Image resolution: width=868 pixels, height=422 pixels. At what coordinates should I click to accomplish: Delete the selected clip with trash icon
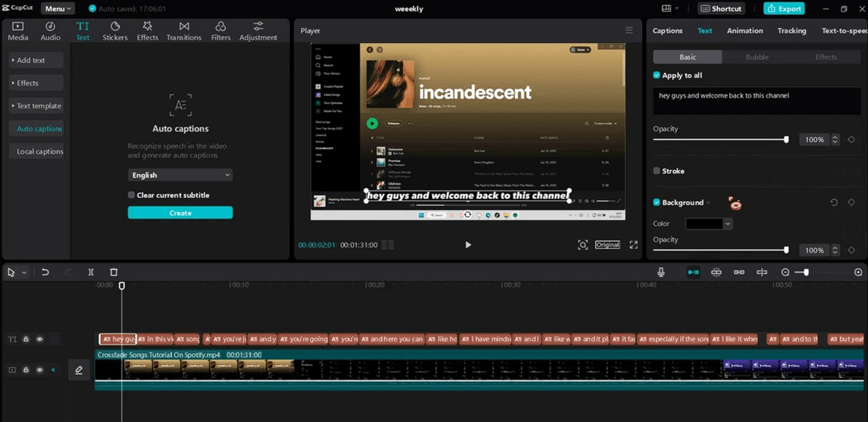pyautogui.click(x=114, y=272)
